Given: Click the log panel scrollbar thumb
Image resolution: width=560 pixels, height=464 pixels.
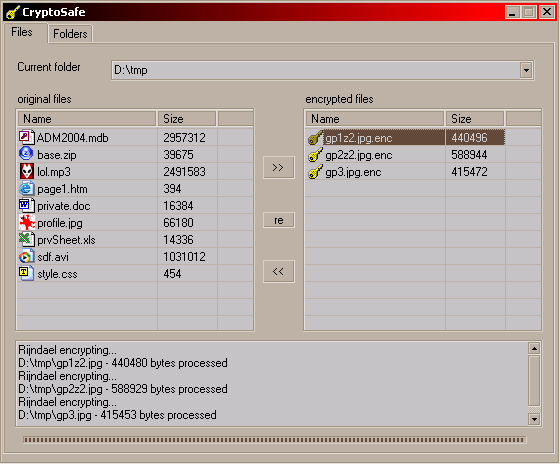Looking at the screenshot, I should [x=534, y=380].
